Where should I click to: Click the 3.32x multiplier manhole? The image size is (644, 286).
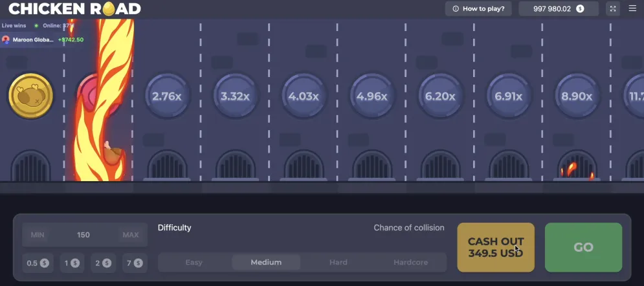click(x=235, y=96)
